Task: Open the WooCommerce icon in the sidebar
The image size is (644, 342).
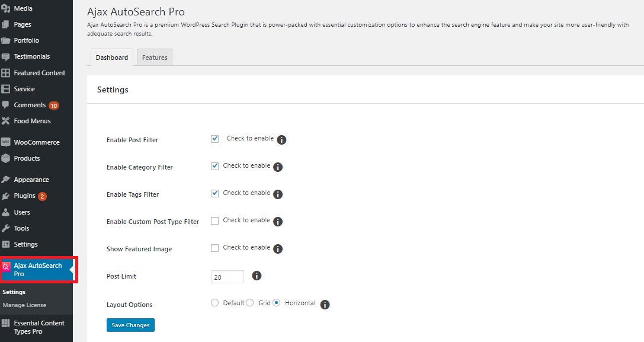Action: point(6,142)
